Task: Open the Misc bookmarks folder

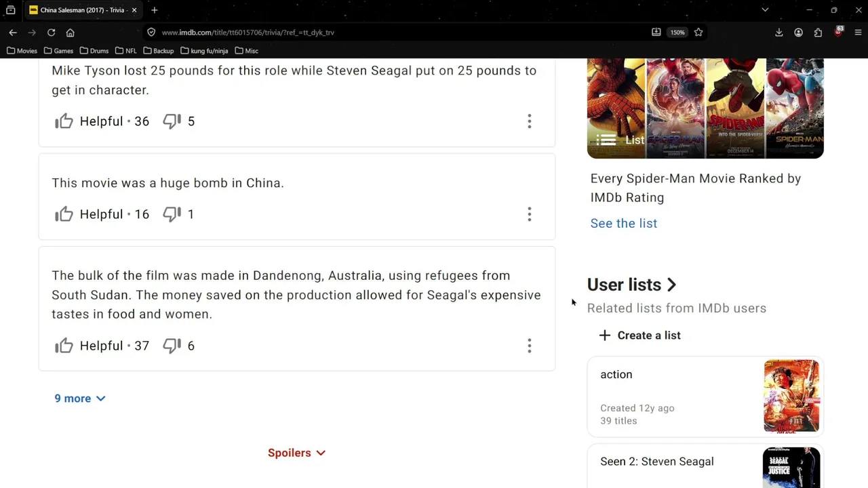Action: point(246,51)
